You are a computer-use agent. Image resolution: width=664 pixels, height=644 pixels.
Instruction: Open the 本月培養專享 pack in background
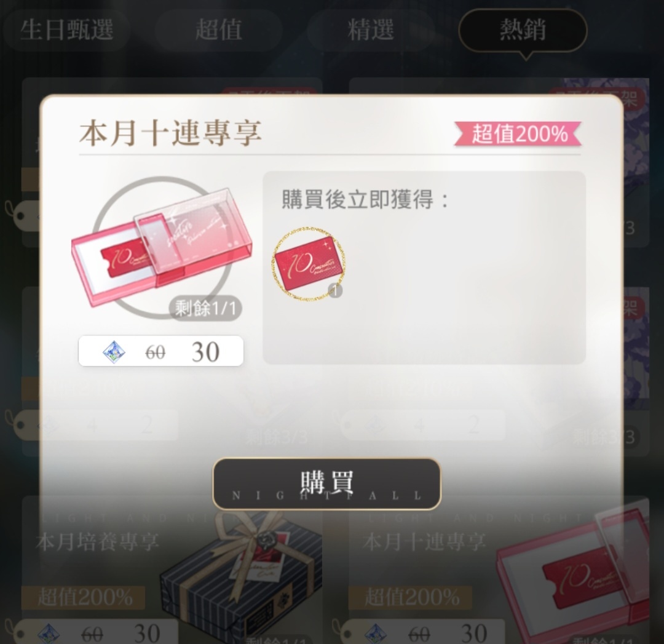tap(97, 542)
